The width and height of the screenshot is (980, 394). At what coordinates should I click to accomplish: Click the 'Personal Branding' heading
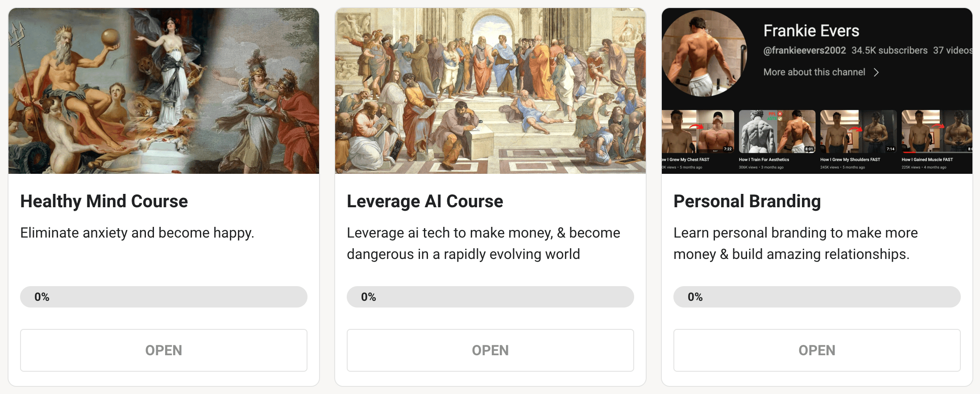coord(747,201)
